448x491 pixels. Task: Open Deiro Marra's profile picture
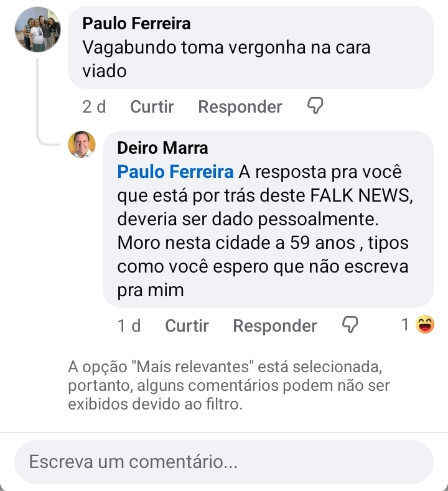(x=82, y=145)
